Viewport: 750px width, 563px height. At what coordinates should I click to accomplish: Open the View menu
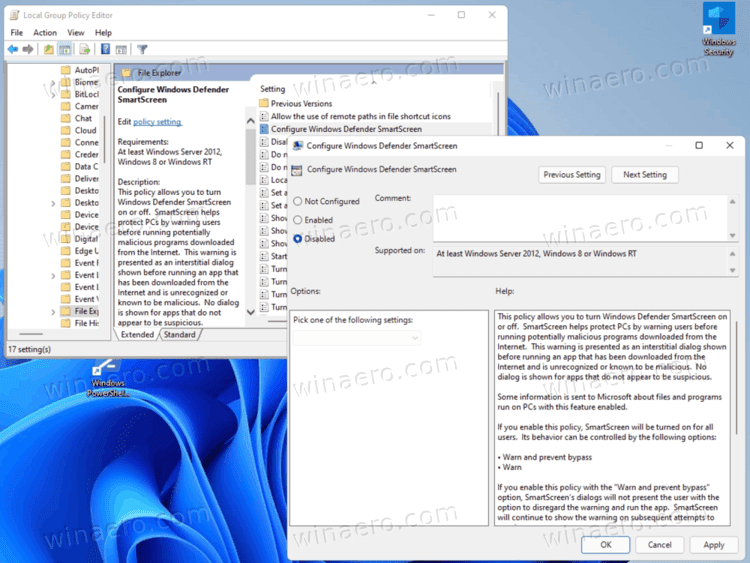(76, 33)
